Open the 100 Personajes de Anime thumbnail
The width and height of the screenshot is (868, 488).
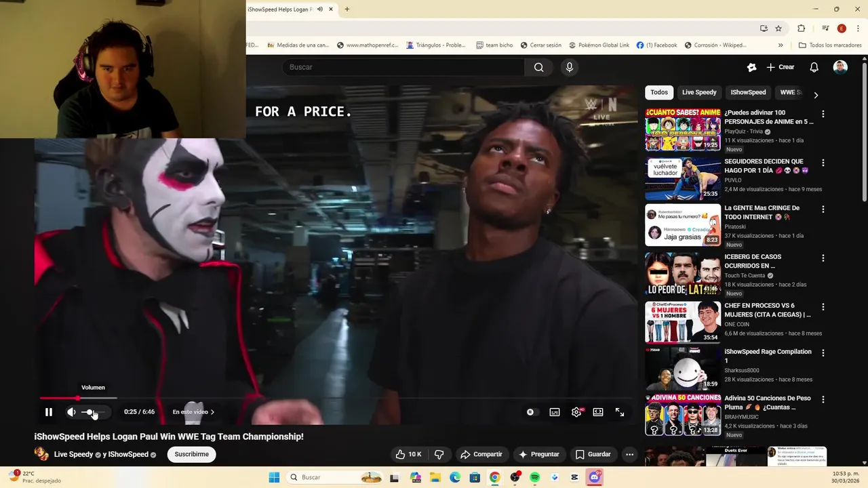[x=683, y=129]
